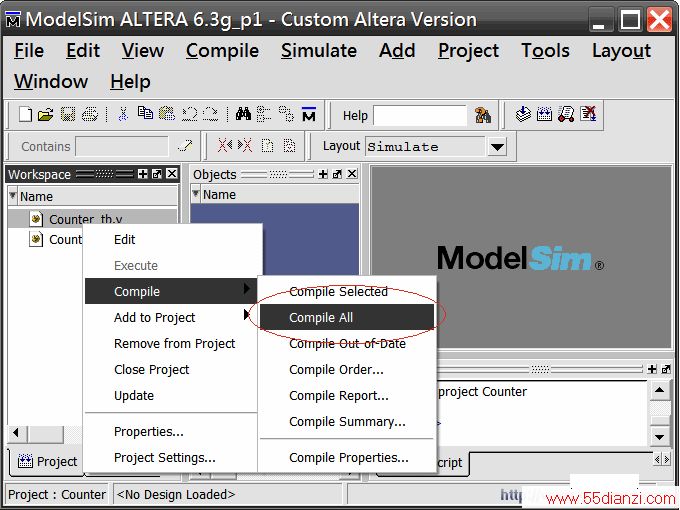This screenshot has height=510, width=680.
Task: Open Compile Properties... entry
Action: 347,458
